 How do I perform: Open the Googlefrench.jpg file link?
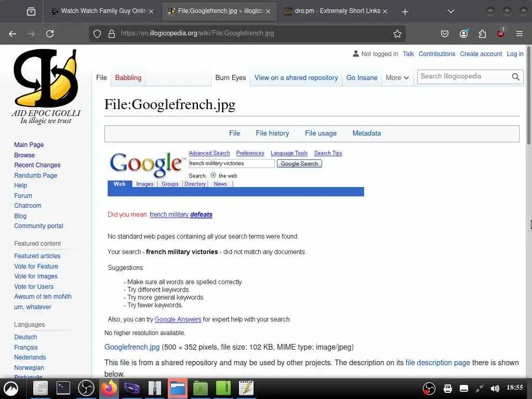pos(132,347)
